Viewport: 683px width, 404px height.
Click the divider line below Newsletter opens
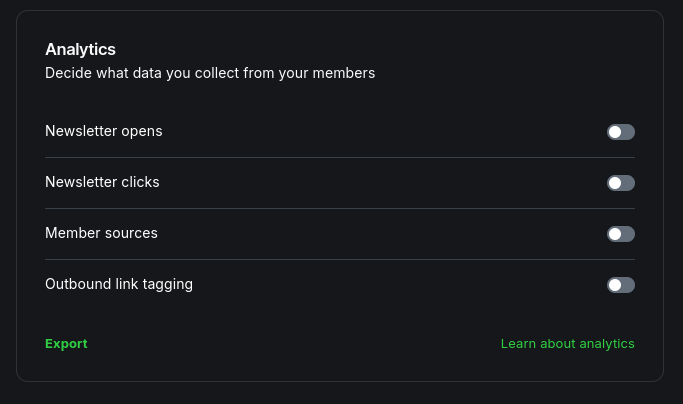pyautogui.click(x=340, y=157)
